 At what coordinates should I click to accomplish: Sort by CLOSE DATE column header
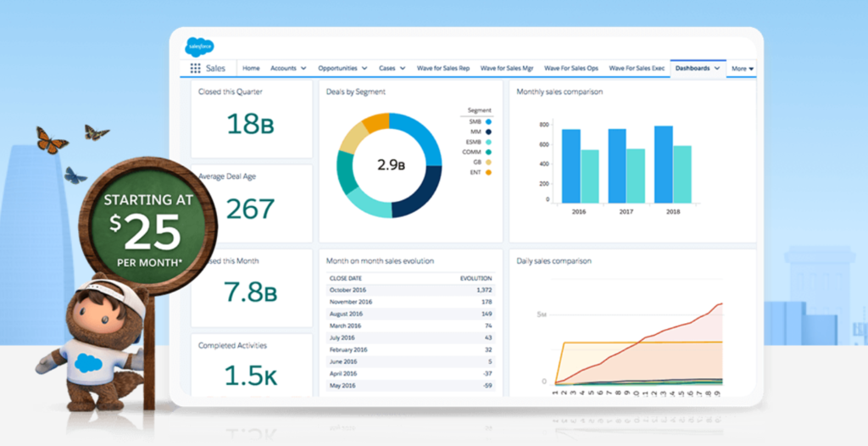click(x=346, y=279)
